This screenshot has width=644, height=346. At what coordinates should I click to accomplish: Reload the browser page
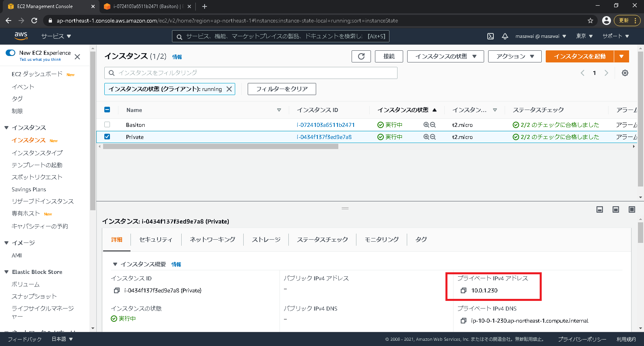[x=34, y=21]
